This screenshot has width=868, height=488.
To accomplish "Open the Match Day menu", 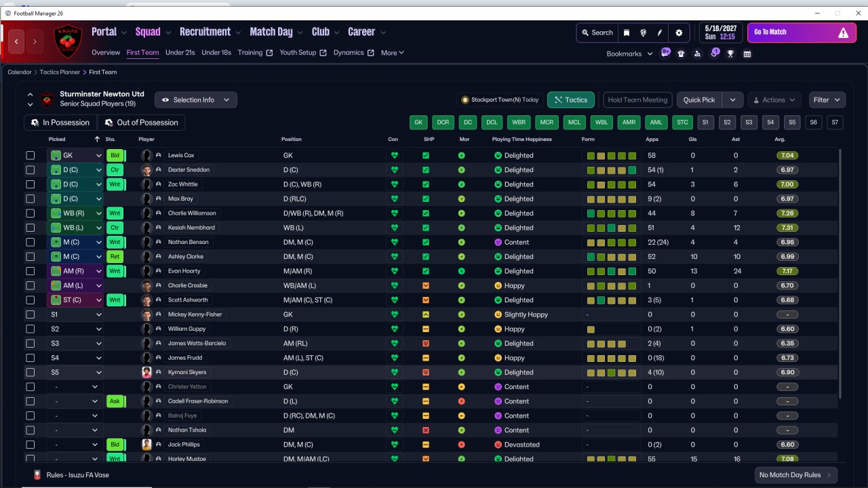I will [x=276, y=32].
